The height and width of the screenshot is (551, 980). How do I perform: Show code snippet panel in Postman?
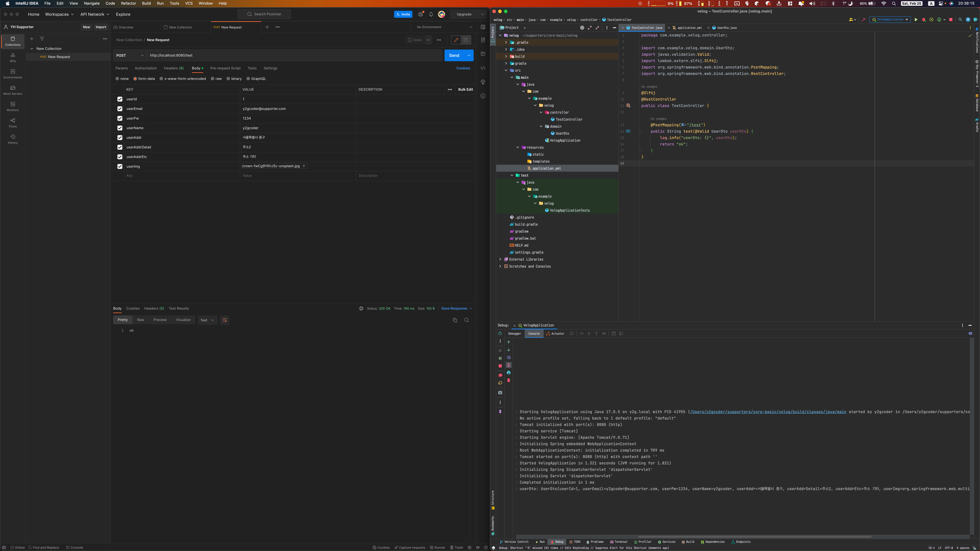point(483,68)
